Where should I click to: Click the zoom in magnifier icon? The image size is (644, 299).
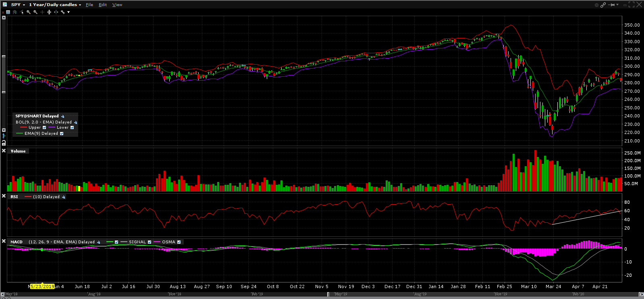pos(29,12)
